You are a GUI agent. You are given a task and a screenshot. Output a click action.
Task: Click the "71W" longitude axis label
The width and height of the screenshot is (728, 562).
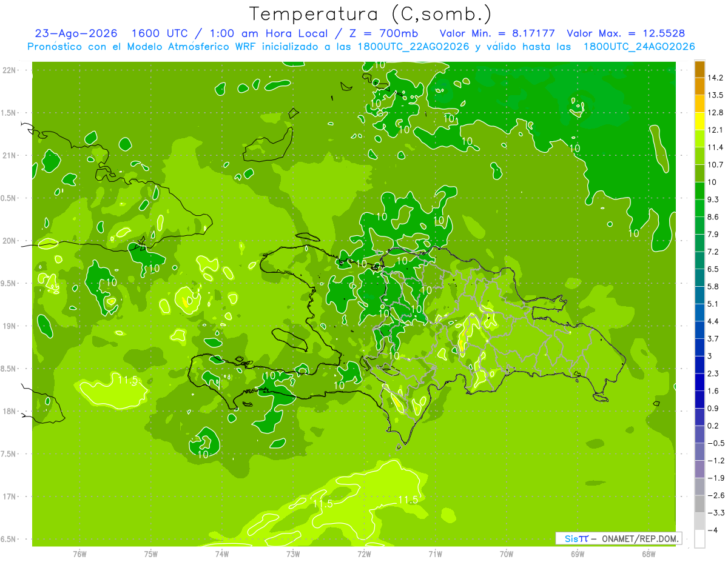pos(435,554)
